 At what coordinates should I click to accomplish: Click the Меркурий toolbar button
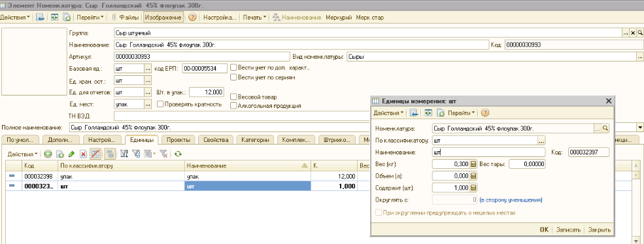pyautogui.click(x=339, y=18)
